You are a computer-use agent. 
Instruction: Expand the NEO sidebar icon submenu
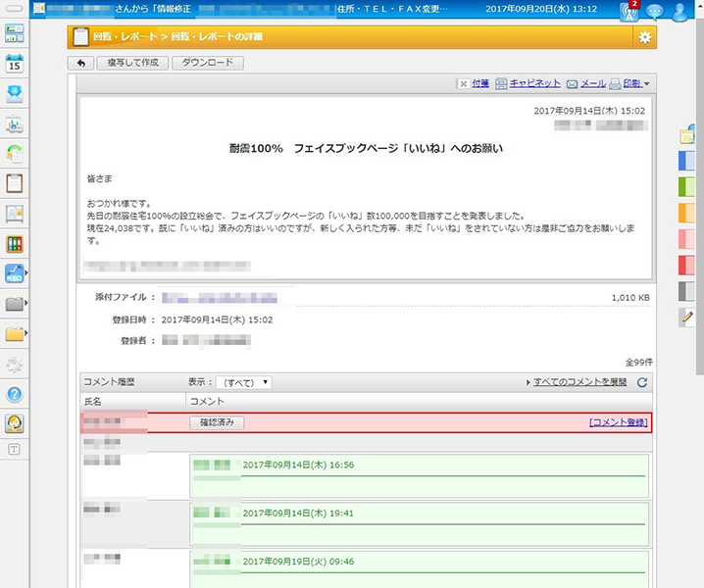click(x=26, y=273)
